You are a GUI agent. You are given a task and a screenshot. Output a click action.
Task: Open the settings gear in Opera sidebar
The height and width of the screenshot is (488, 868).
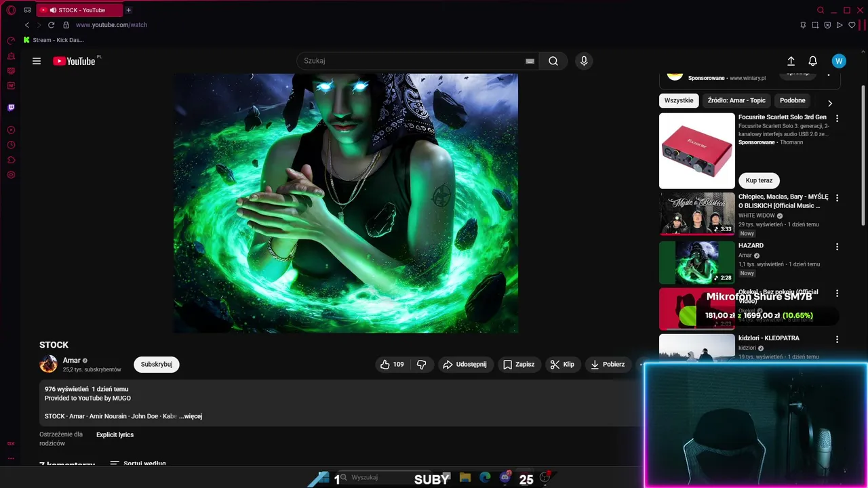tap(11, 175)
